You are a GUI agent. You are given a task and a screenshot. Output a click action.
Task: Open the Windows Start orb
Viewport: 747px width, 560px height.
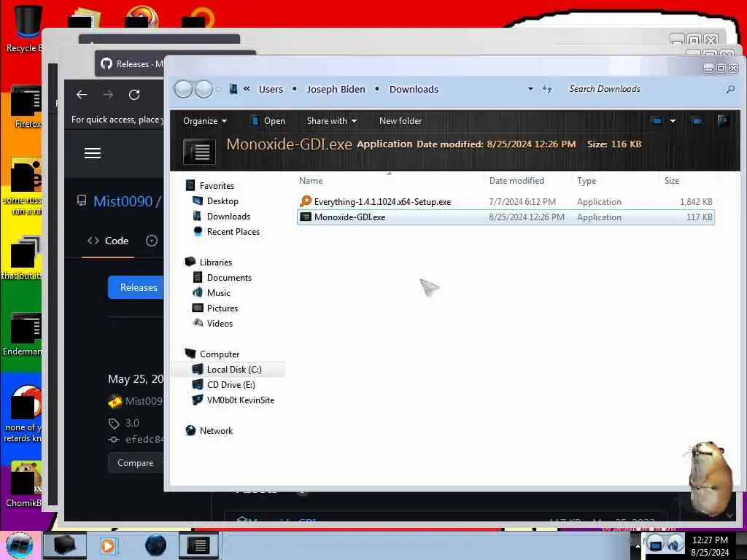pos(20,545)
